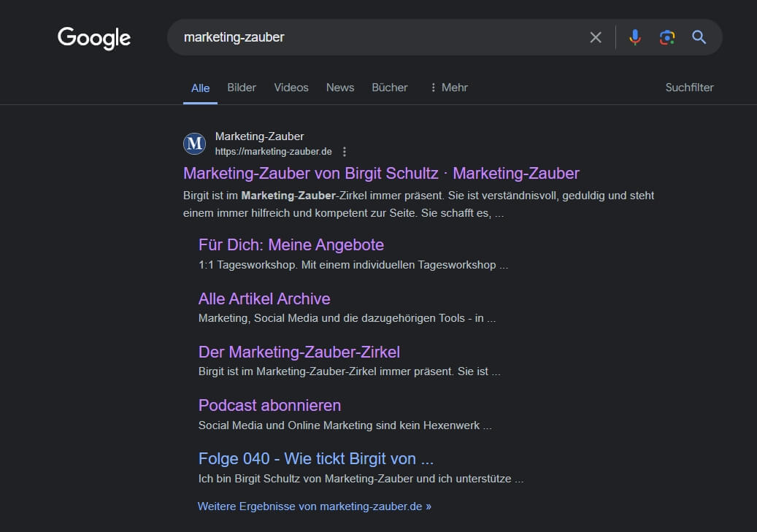Image resolution: width=757 pixels, height=532 pixels.
Task: Open the Für Dich: Meine Angebote link
Action: coord(291,244)
